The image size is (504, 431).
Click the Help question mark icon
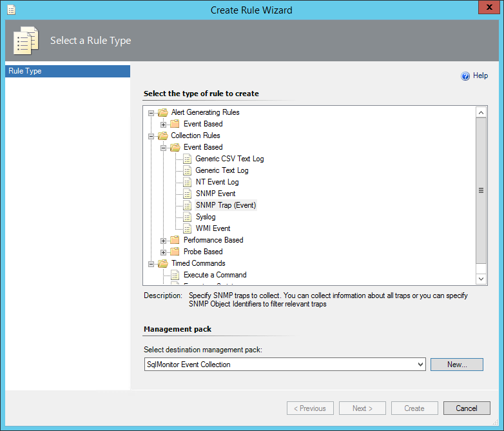[x=465, y=76]
